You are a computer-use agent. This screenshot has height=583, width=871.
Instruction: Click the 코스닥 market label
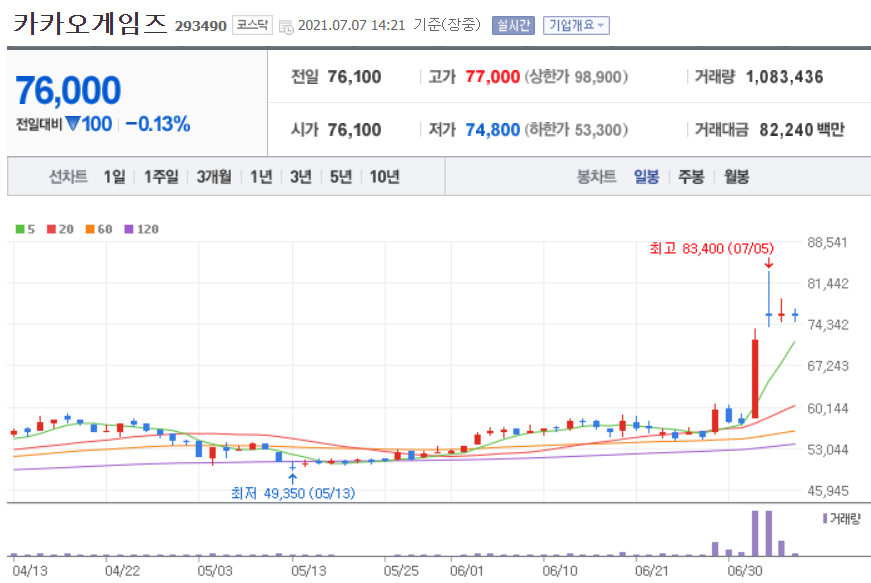(252, 25)
